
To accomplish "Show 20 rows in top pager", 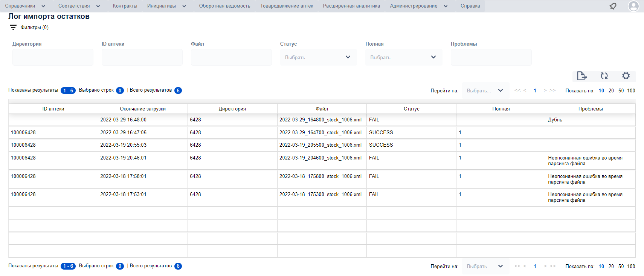I will click(x=611, y=90).
